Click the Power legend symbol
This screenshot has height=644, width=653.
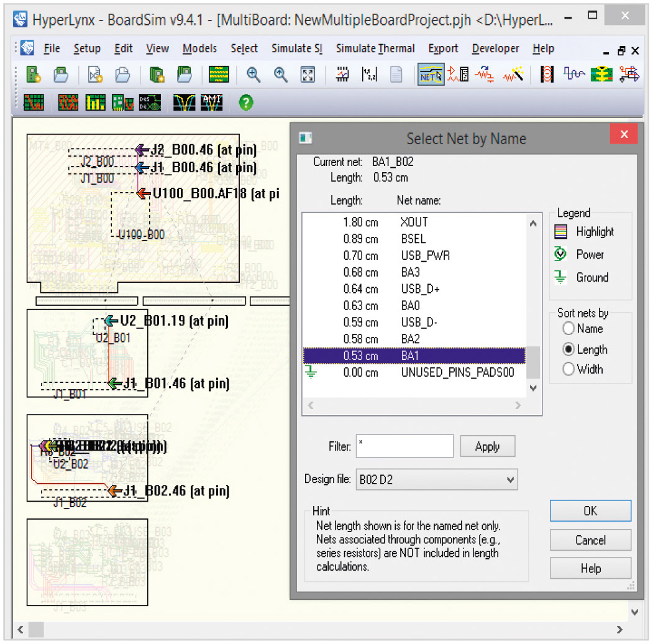coord(560,254)
